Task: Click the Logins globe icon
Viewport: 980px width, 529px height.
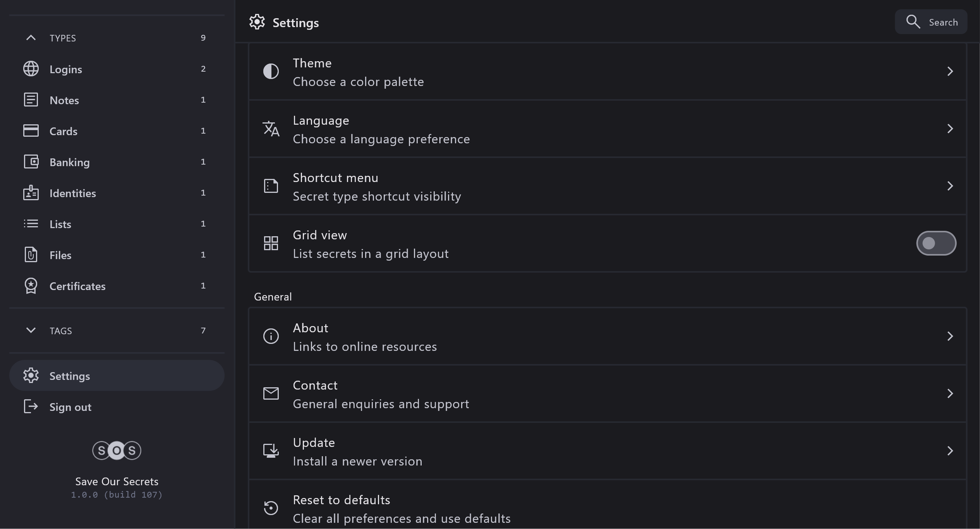Action: [31, 69]
